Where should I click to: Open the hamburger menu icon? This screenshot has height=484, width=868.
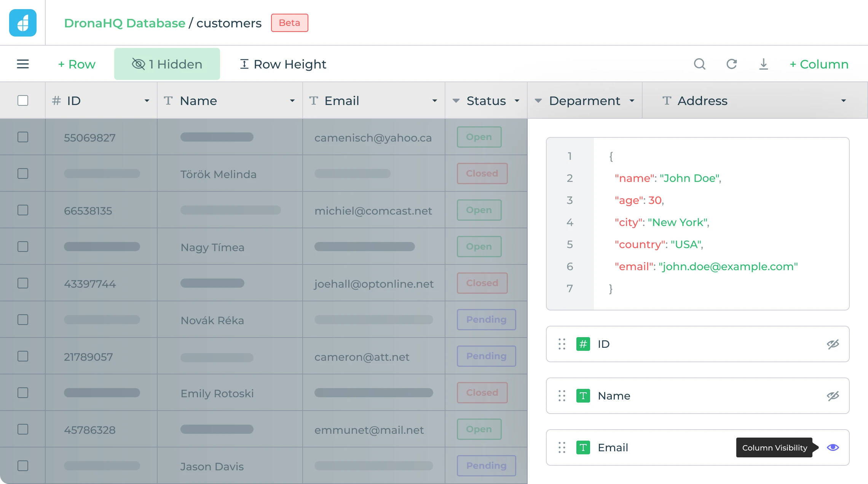point(23,64)
